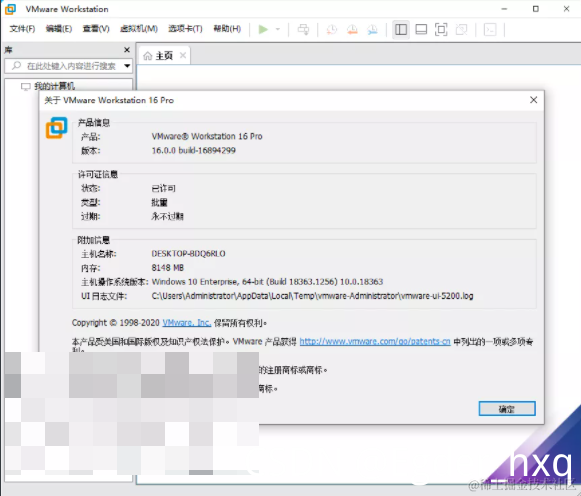Close the 主页 tab
581x496 pixels.
tap(183, 56)
